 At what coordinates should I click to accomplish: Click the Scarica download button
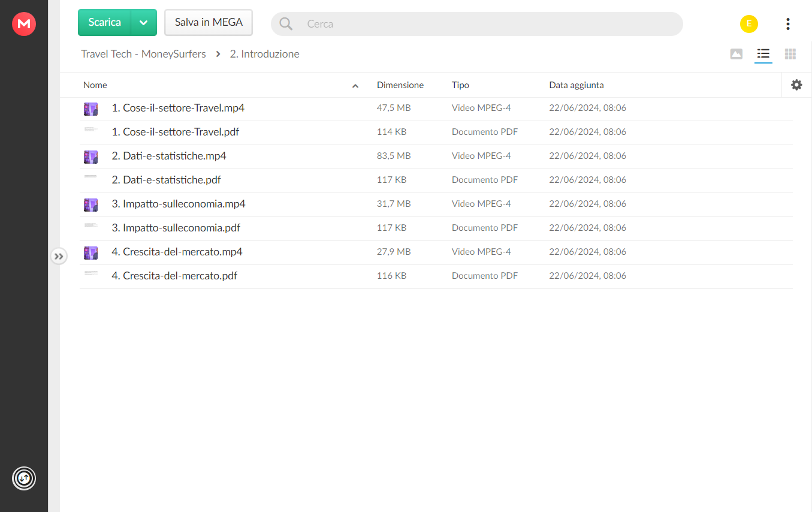pyautogui.click(x=105, y=23)
